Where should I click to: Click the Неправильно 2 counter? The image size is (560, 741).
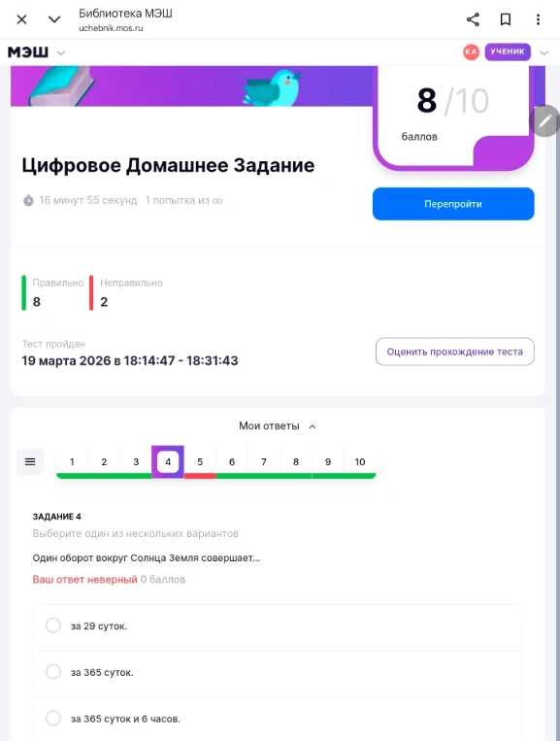pyautogui.click(x=126, y=292)
